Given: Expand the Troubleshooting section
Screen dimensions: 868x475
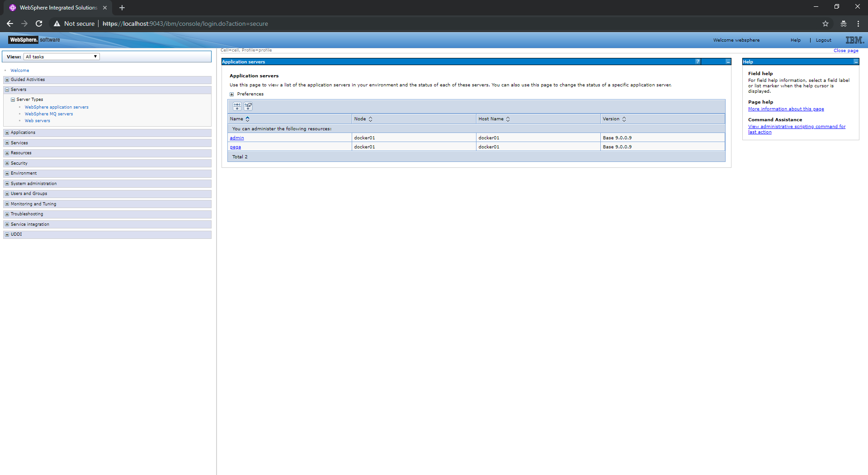Looking at the screenshot, I should [7, 214].
